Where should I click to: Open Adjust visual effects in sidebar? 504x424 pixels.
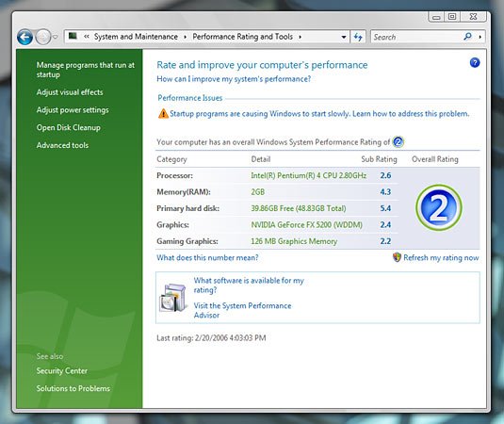point(70,92)
